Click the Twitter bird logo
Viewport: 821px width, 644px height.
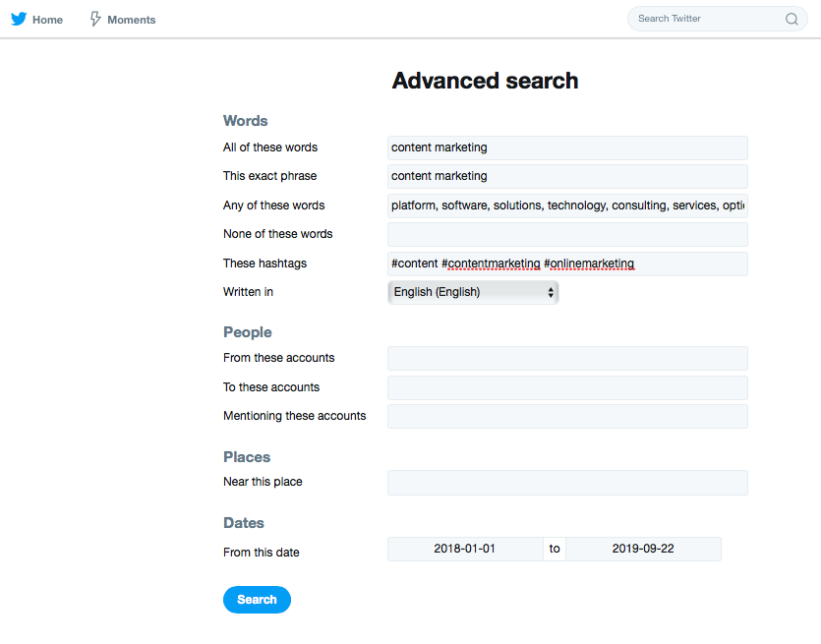coord(19,19)
